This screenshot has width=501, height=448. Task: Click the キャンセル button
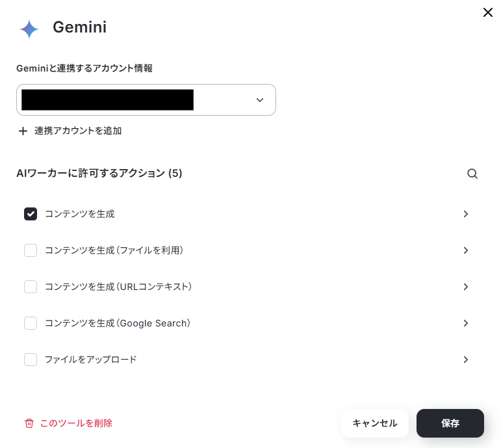click(374, 423)
